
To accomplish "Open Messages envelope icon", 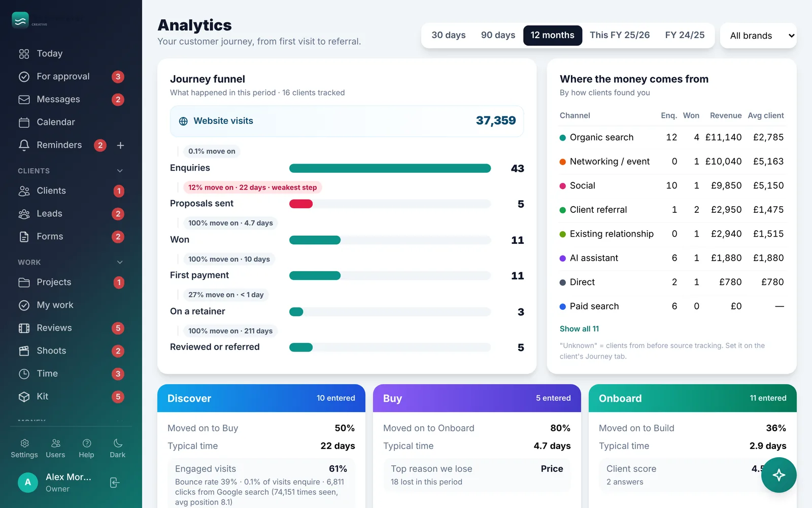I will pyautogui.click(x=24, y=100).
